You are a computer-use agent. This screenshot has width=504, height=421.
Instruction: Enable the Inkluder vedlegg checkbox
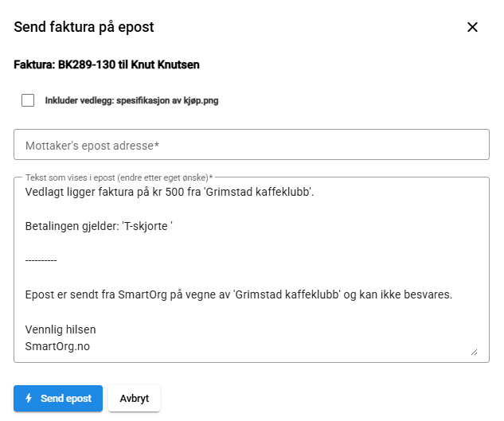[x=29, y=100]
